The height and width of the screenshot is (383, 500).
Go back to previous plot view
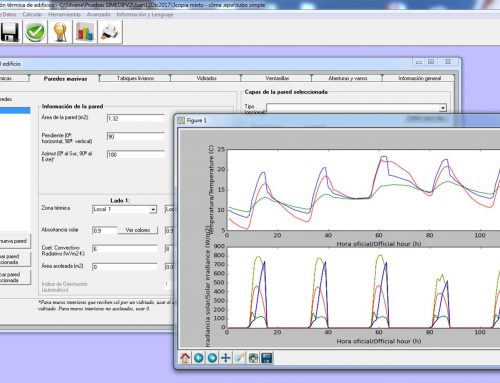pyautogui.click(x=199, y=358)
